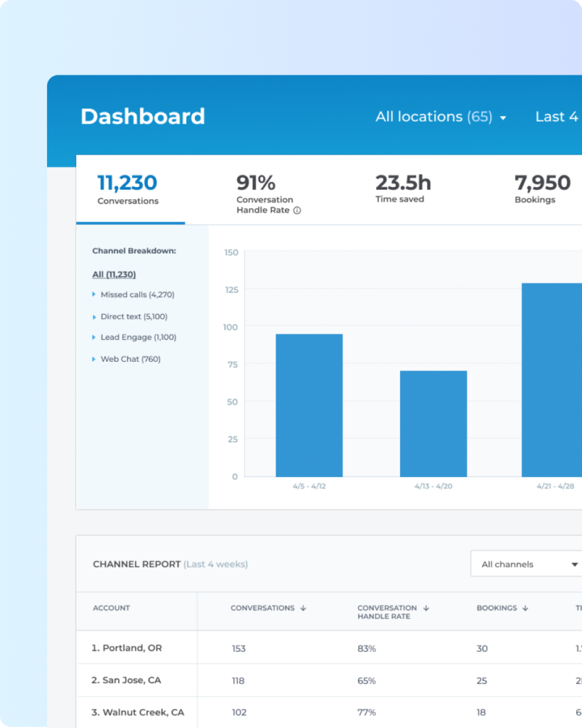Click the 153 conversations value for Portland
Viewport: 582px width, 728px height.
(x=239, y=648)
